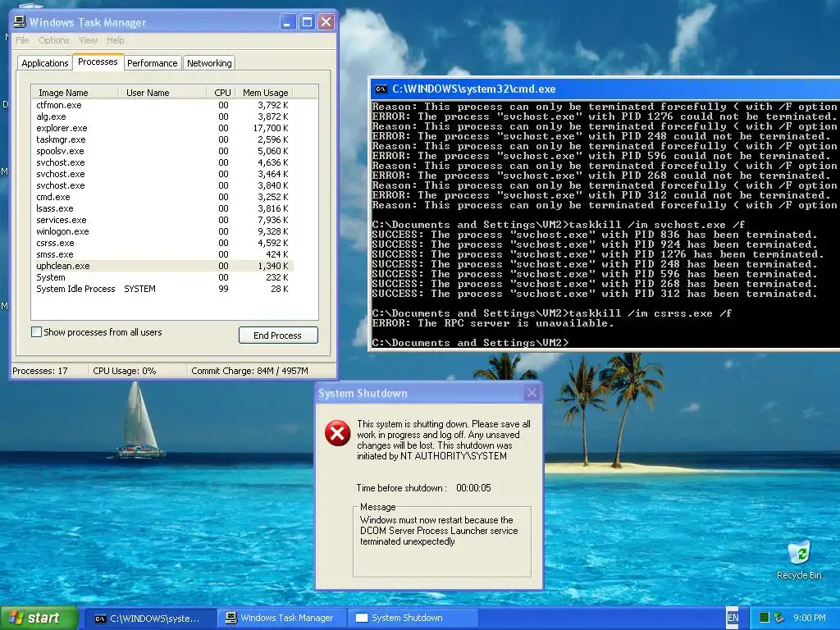This screenshot has height=630, width=840.
Task: Select alg.exe process row
Action: point(162,116)
